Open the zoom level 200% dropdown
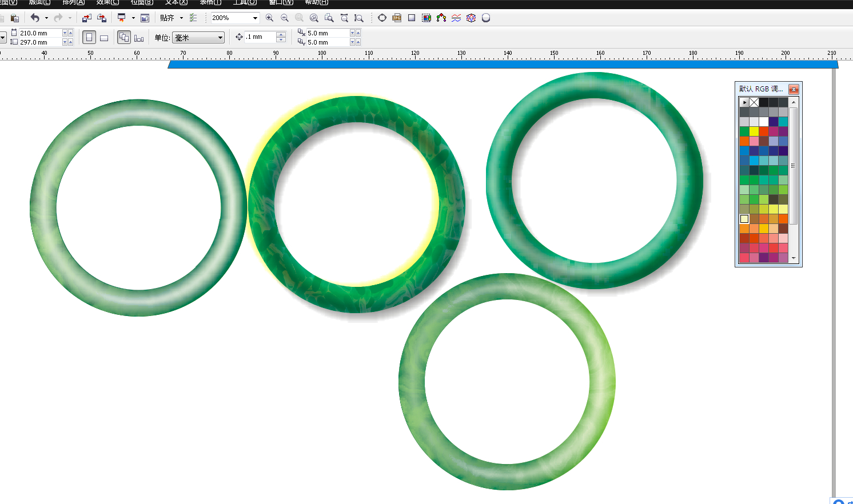This screenshot has width=853, height=504. 255,18
